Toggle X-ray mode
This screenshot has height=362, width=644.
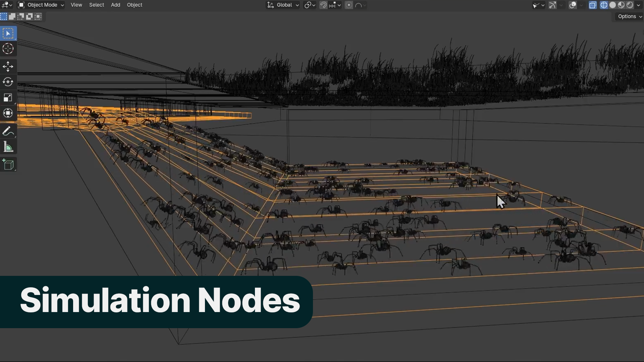(x=593, y=5)
